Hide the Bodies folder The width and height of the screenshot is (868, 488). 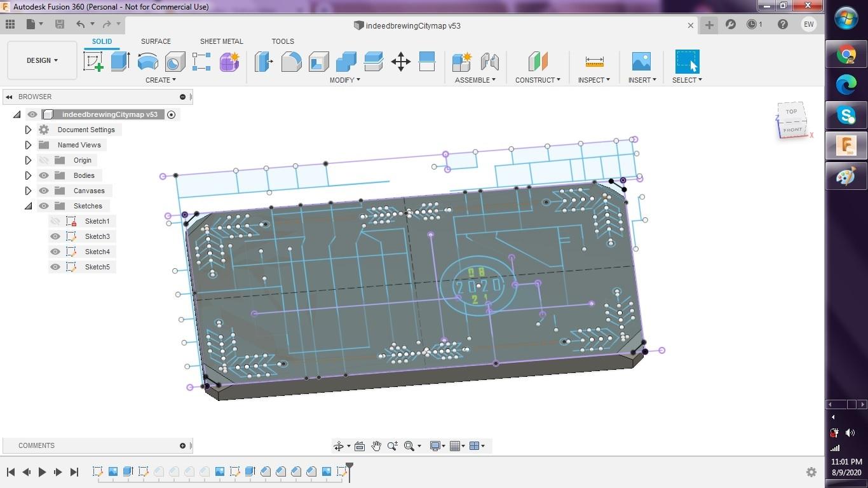[x=44, y=175]
